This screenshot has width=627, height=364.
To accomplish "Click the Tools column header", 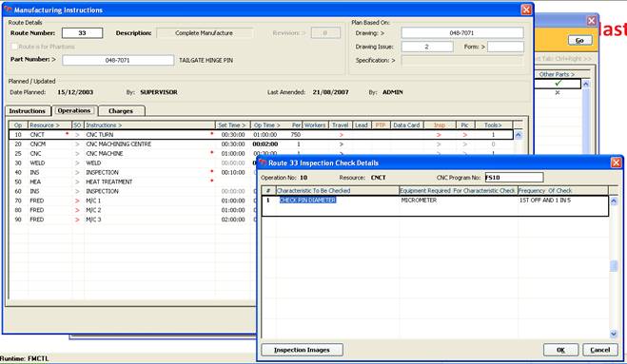I will 493,125.
